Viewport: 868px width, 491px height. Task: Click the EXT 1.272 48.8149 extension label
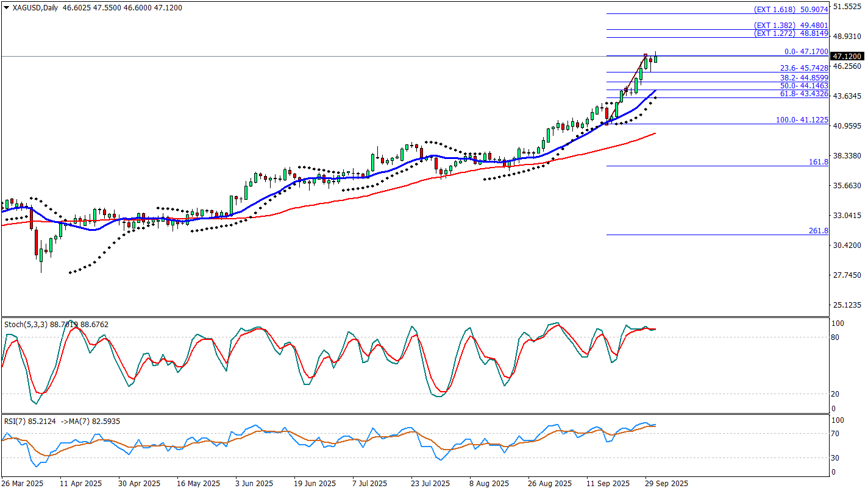(x=791, y=34)
